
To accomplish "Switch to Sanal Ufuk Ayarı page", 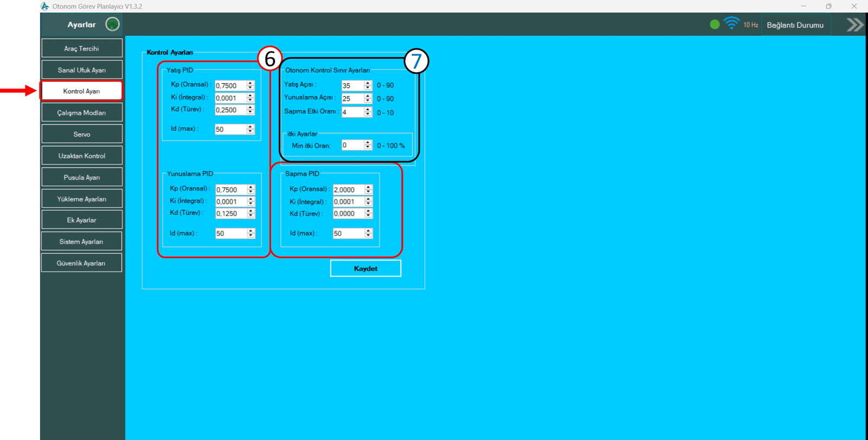I will 82,70.
